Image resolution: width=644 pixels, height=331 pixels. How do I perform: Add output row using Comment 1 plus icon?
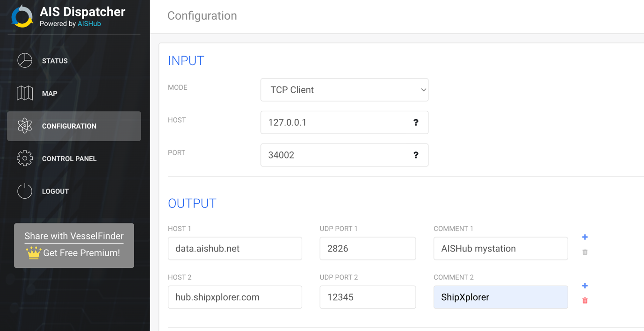point(585,237)
